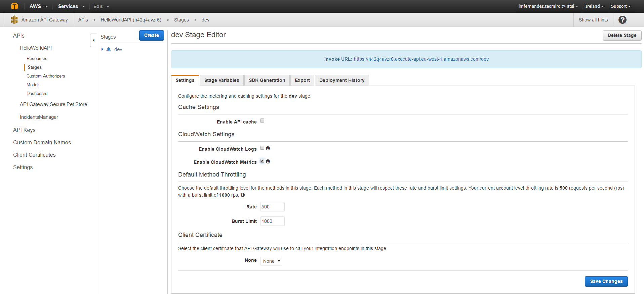Open Resources in the sidebar
Viewport: 644px width, 294px height.
[37, 58]
